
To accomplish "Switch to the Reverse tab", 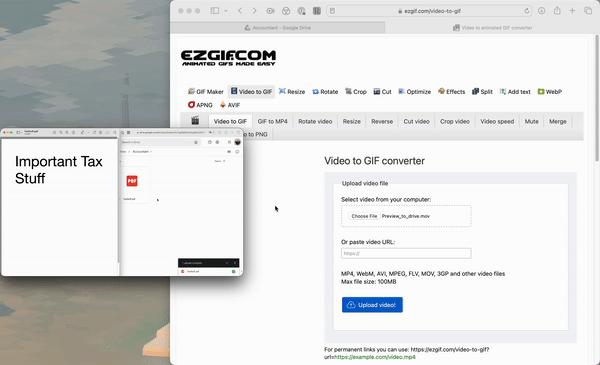I will [x=382, y=121].
